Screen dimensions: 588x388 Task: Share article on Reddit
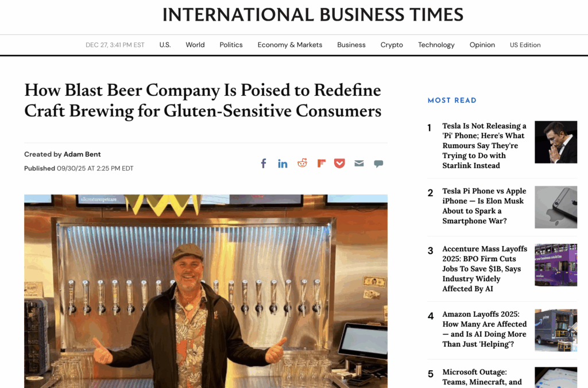click(x=302, y=164)
